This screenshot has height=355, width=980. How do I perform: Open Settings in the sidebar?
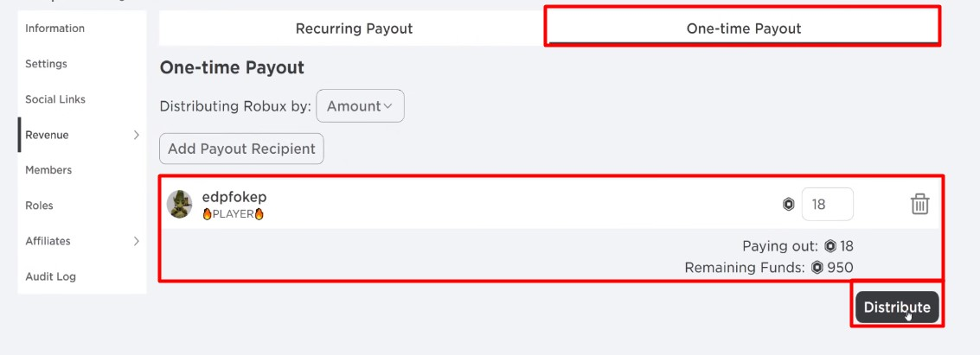[46, 64]
